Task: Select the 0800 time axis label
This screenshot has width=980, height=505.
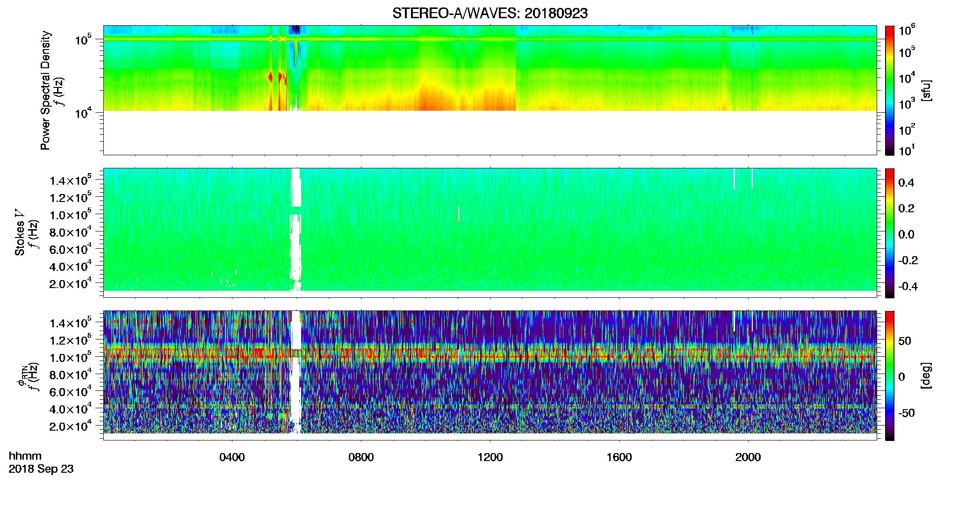Action: [x=361, y=457]
